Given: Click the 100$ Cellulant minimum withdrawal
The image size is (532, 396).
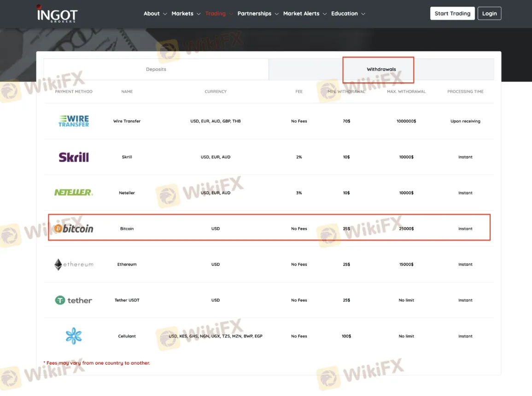Looking at the screenshot, I should (346, 336).
